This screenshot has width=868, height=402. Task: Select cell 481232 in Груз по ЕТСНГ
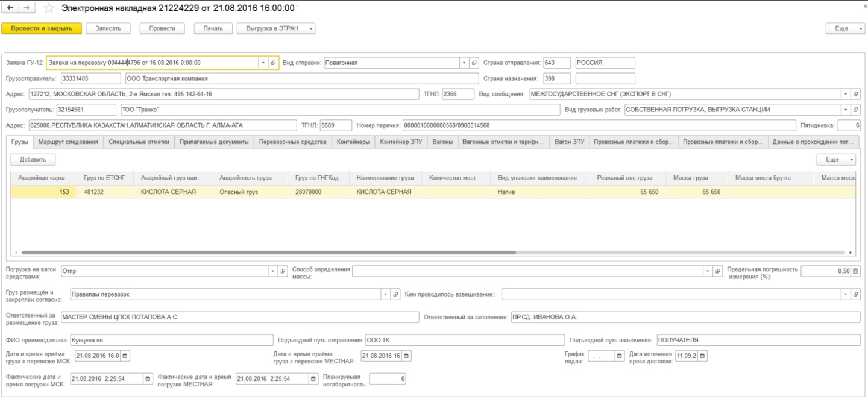pos(105,192)
